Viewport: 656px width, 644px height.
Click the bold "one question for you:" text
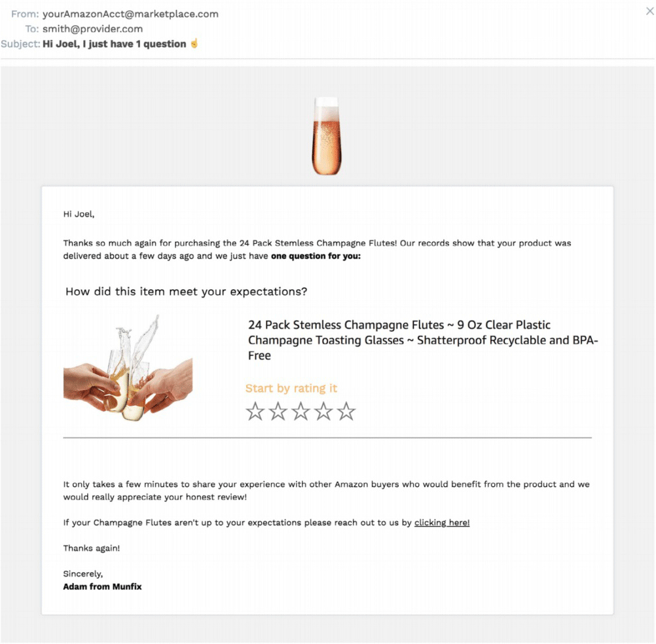[316, 256]
